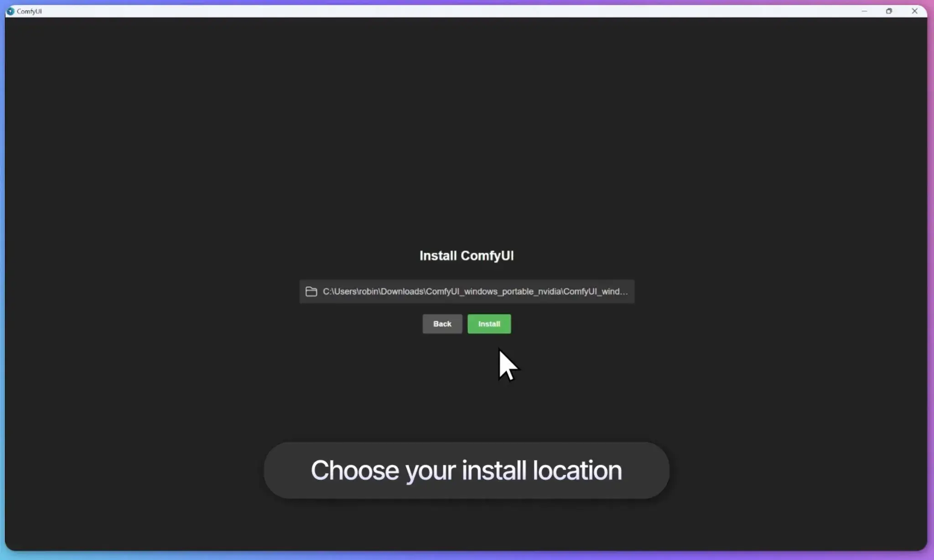Click the ComfyUI app icon in title bar
This screenshot has width=934, height=560.
coord(10,10)
